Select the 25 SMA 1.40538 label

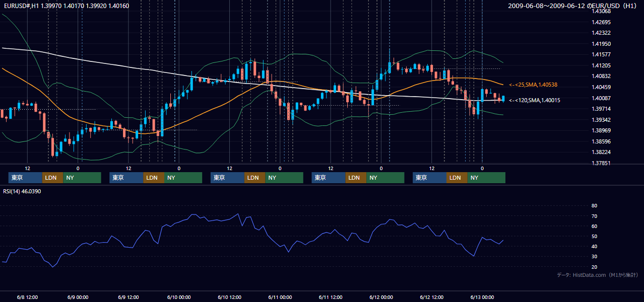click(x=533, y=85)
